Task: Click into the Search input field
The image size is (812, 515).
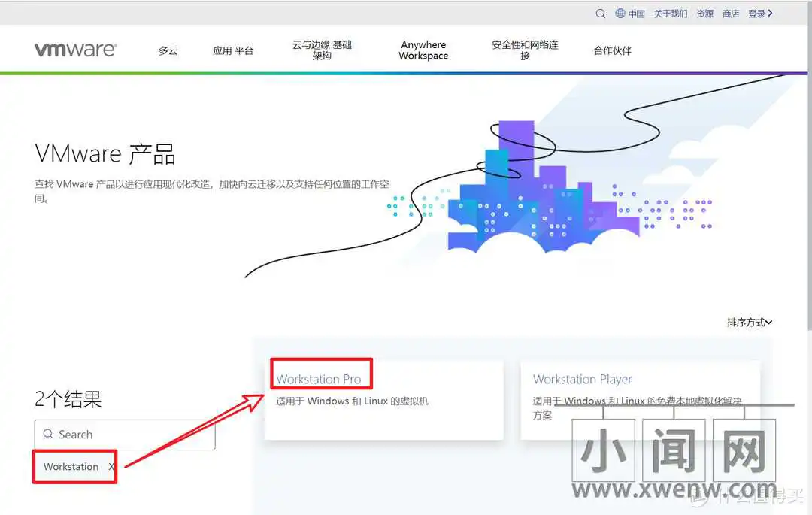Action: [x=125, y=435]
